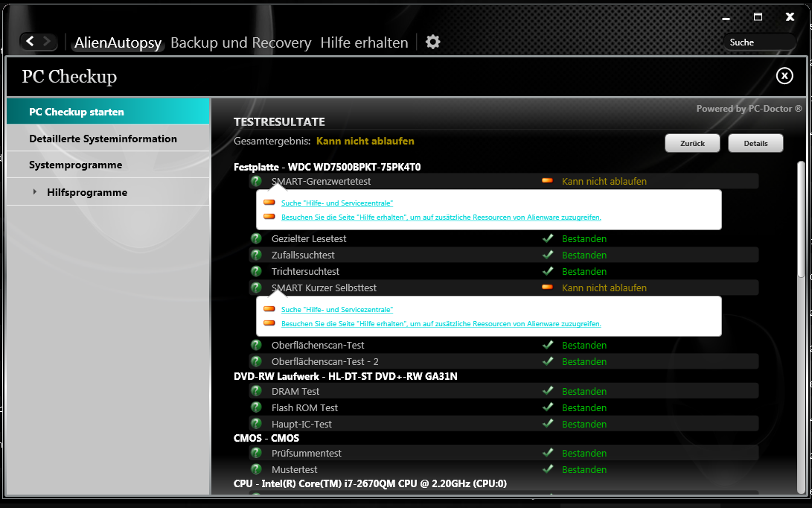
Task: Open the AlienAutopsy tab
Action: coord(118,42)
